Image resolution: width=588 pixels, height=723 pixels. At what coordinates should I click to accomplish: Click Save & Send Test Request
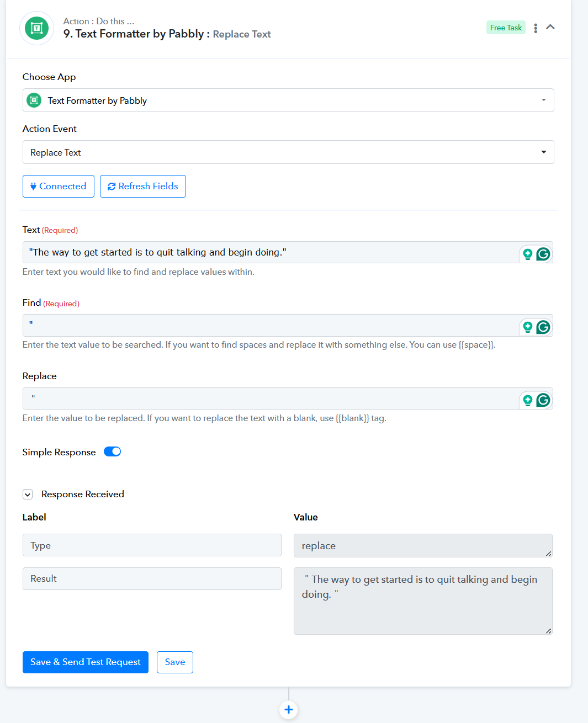pos(86,662)
